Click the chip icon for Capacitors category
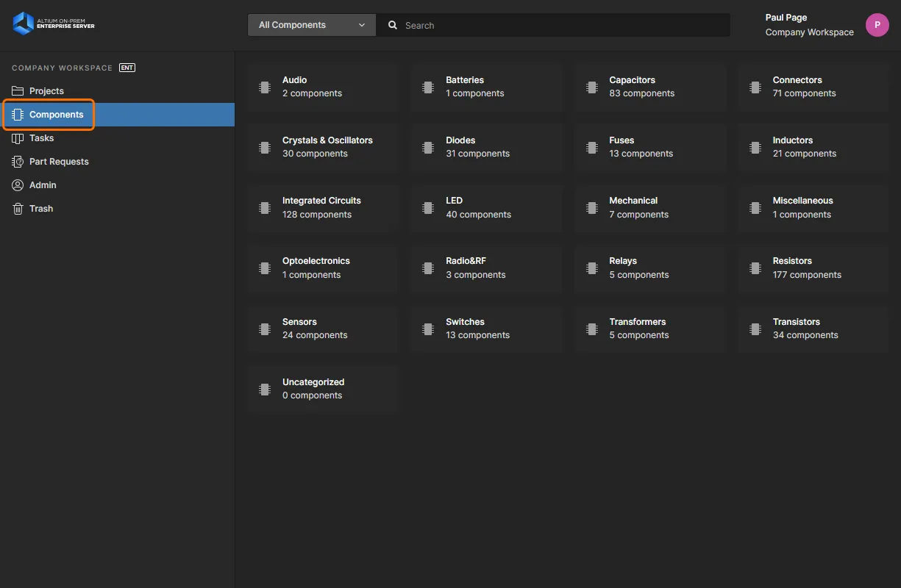 [x=591, y=87]
